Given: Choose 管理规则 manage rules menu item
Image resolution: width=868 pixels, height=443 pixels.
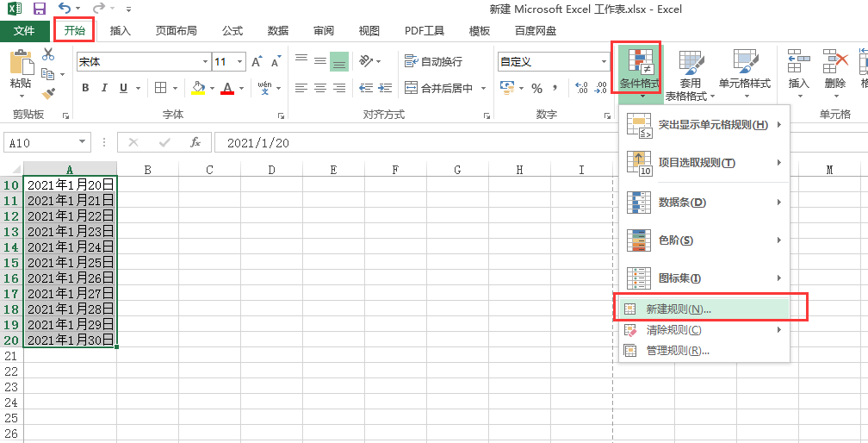Looking at the screenshot, I should coord(704,351).
